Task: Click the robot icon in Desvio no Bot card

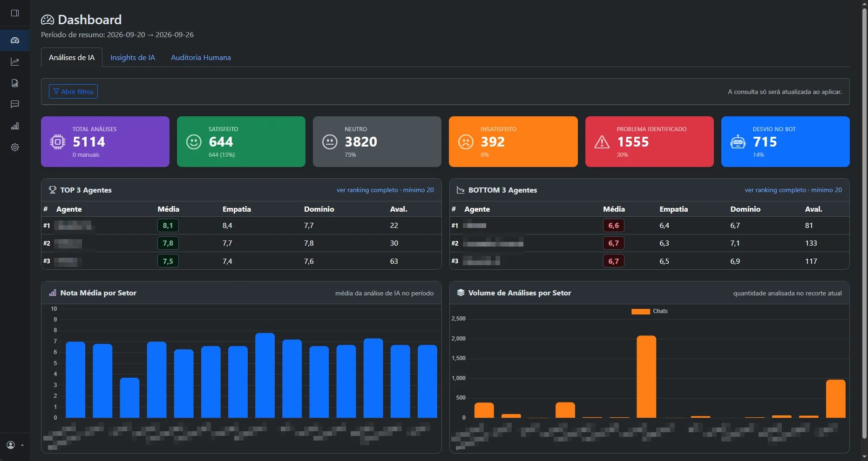Action: pyautogui.click(x=738, y=141)
